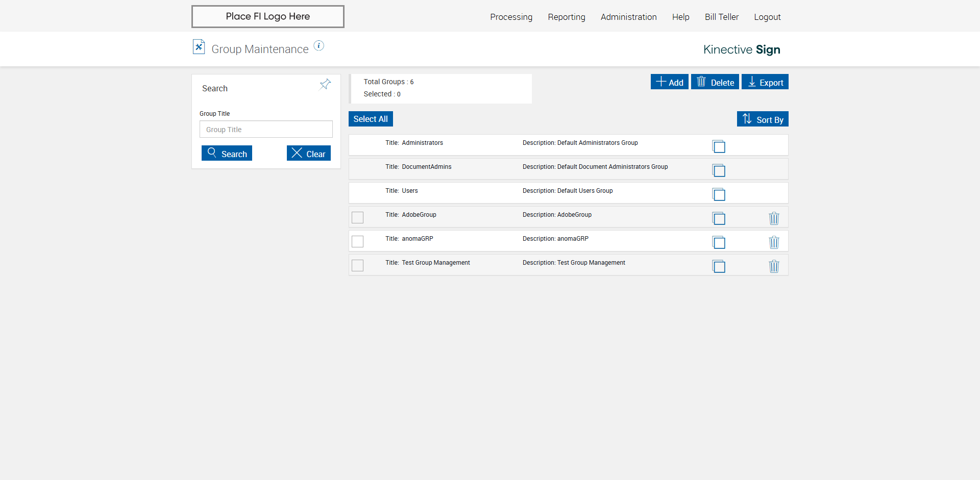Open copy icon for Administrators group
This screenshot has height=480, width=980.
(x=719, y=146)
